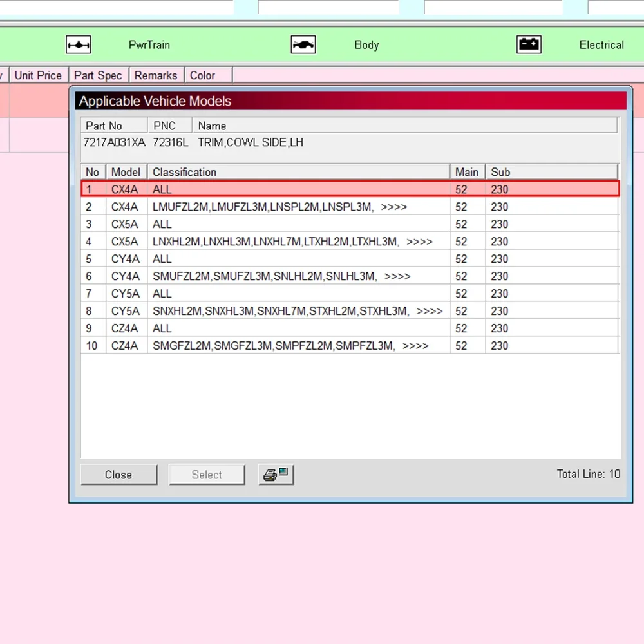Expand >>>> in the SMGFZL2M row

point(415,346)
